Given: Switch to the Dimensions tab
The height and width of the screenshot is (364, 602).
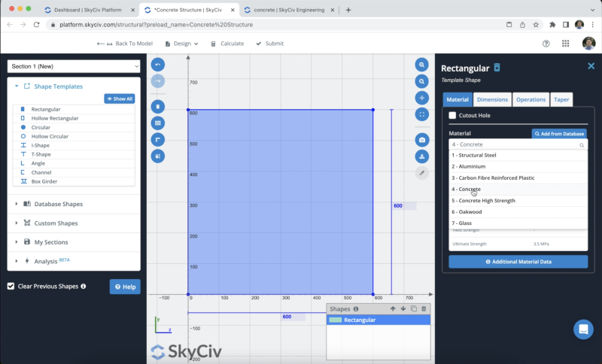Looking at the screenshot, I should pyautogui.click(x=492, y=99).
